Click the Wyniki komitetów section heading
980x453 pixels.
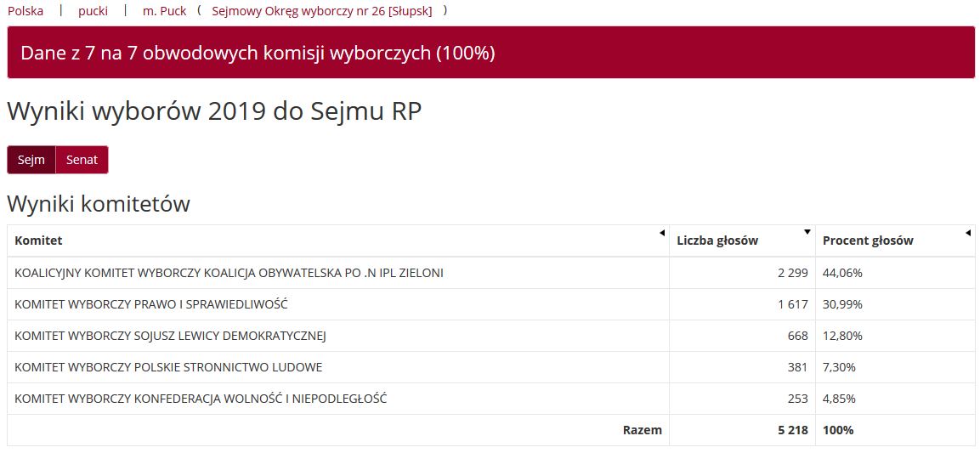(x=99, y=204)
